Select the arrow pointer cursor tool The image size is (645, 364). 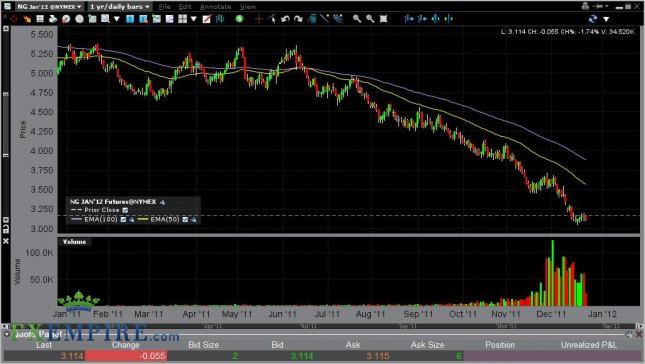coord(272,19)
